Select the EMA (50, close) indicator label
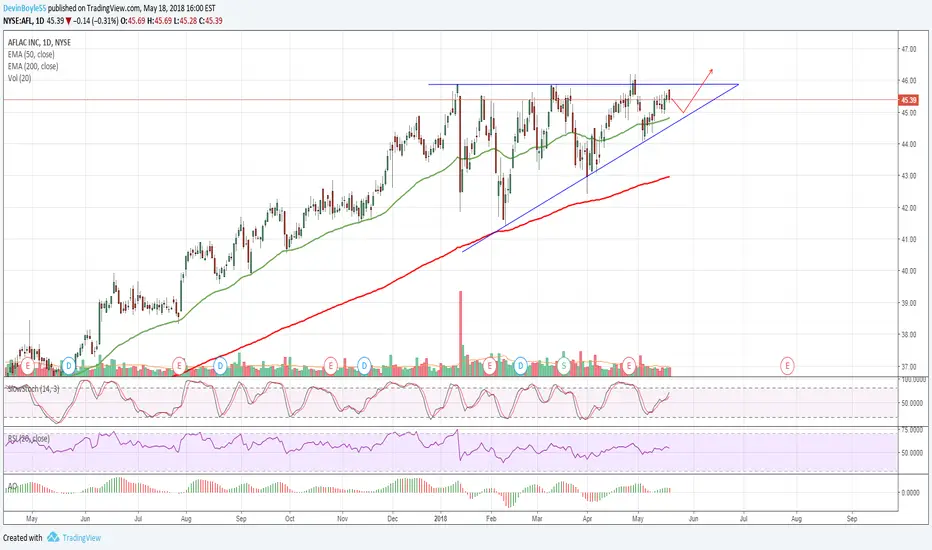The height and width of the screenshot is (550, 932). tap(31, 55)
